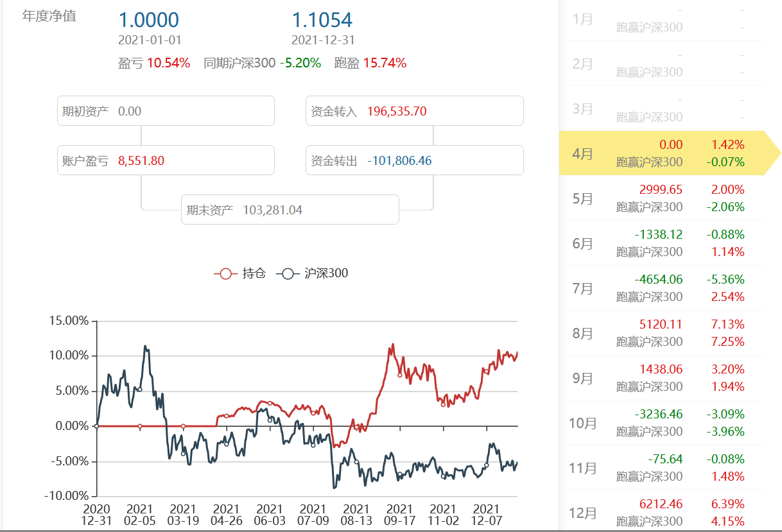Image resolution: width=782 pixels, height=532 pixels.
Task: Click the 账户盈亏 8,551.80 box
Action: [x=166, y=160]
